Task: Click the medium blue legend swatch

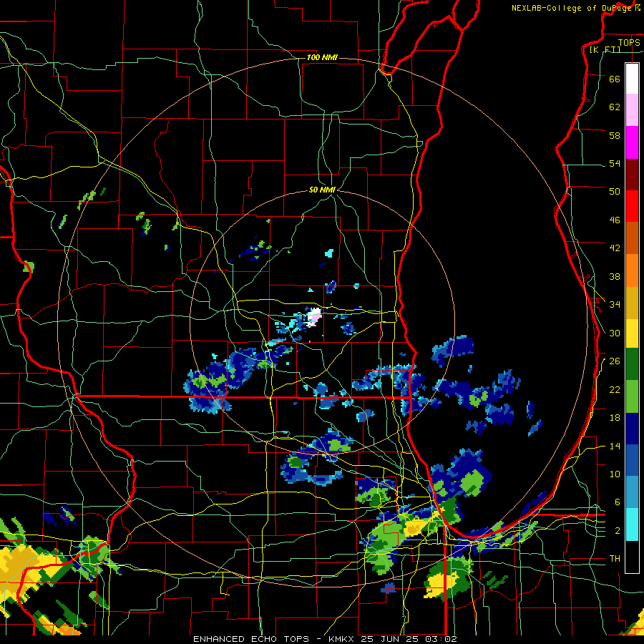Action: tap(632, 461)
